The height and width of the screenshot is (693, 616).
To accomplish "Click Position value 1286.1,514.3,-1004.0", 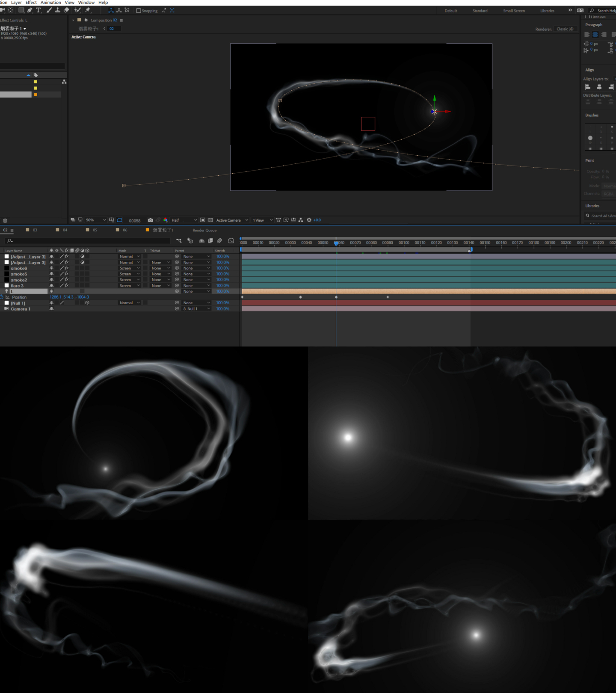I will pyautogui.click(x=69, y=297).
